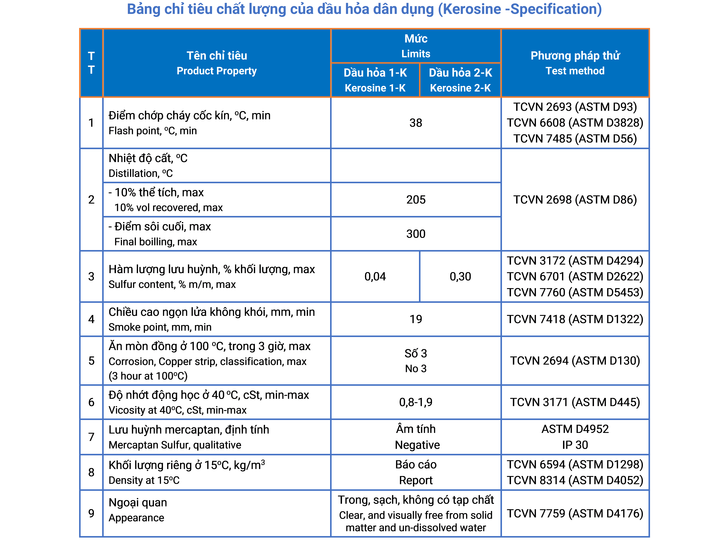
Task: Click sulfur value 0,04
Action: pos(375,277)
